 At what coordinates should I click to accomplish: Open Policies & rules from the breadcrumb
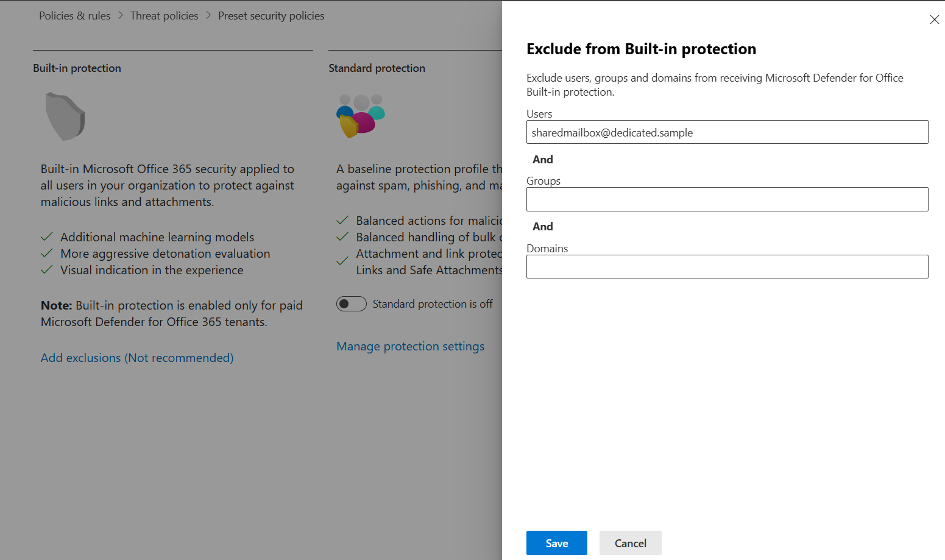coord(74,15)
